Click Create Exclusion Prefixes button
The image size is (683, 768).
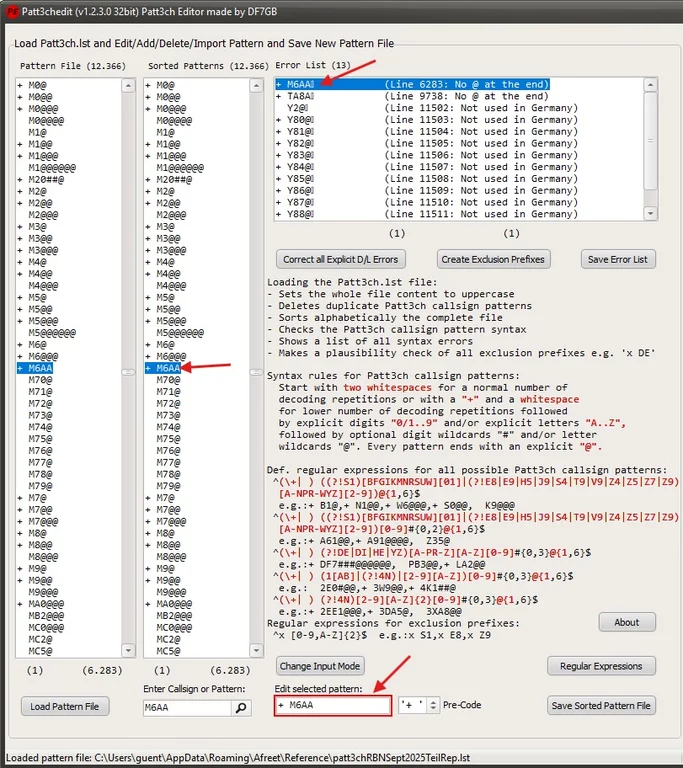pos(493,259)
